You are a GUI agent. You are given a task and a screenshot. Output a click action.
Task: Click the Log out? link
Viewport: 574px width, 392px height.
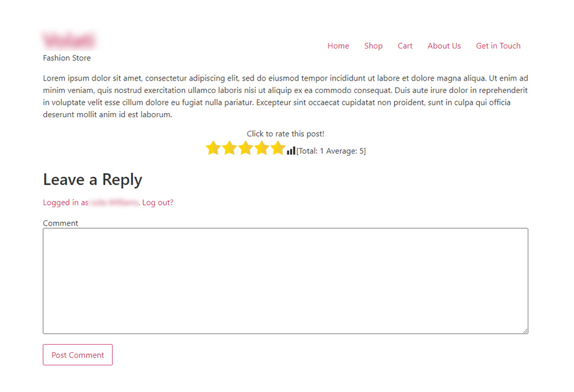158,203
